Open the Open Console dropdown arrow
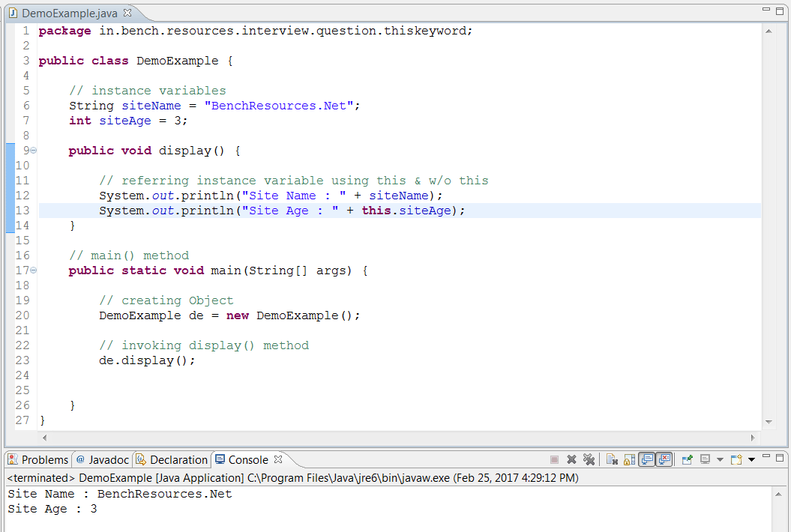 point(751,459)
